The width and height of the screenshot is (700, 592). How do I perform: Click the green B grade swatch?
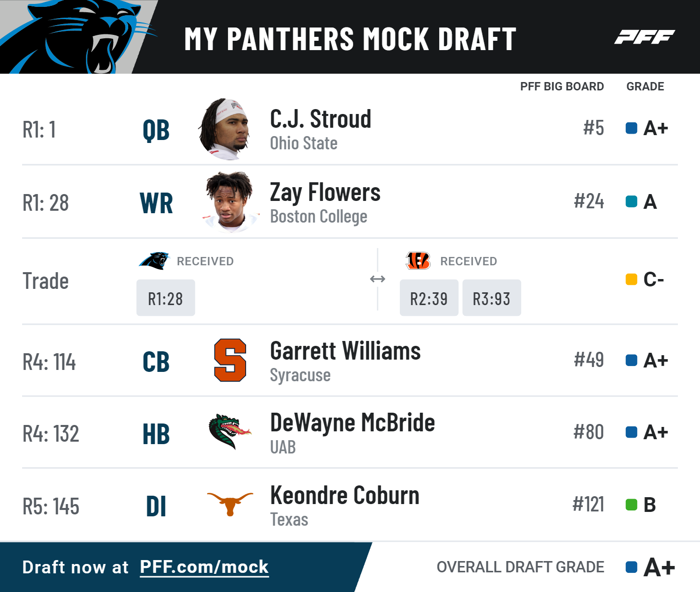point(632,505)
